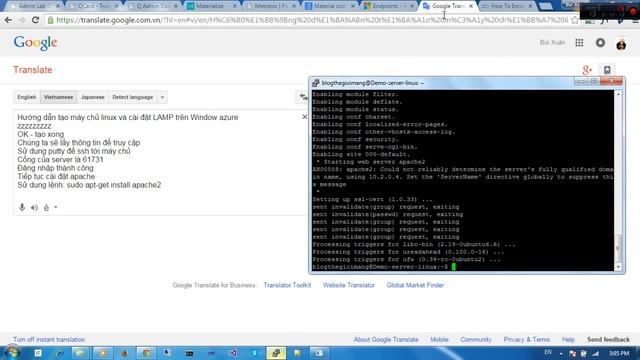Open Google notifications bell
Image resolution: width=640 pixels, height=360 pixels.
pyautogui.click(x=600, y=42)
